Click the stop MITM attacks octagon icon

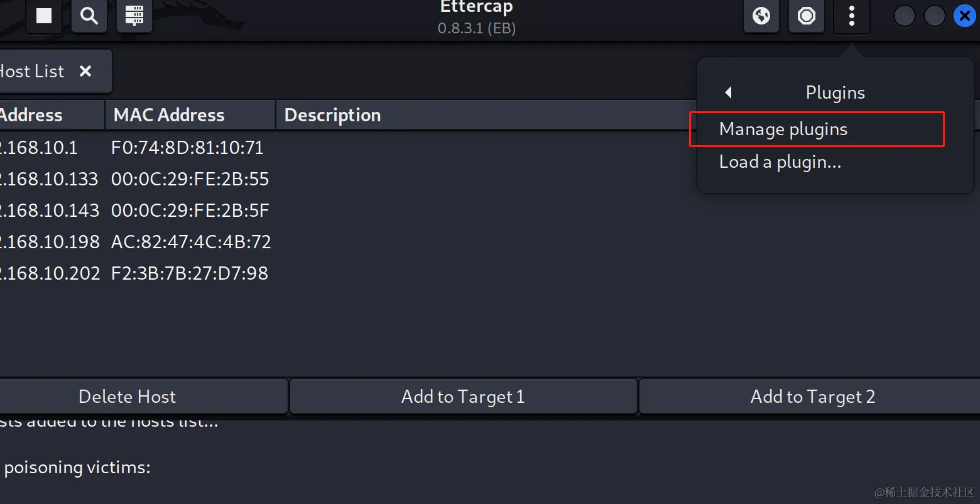(807, 16)
